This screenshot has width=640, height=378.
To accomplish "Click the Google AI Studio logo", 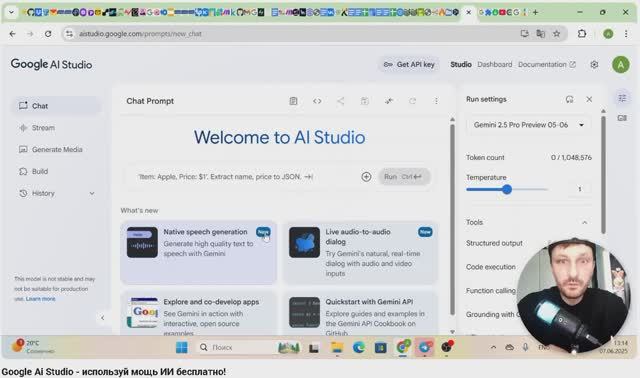I will (x=51, y=64).
